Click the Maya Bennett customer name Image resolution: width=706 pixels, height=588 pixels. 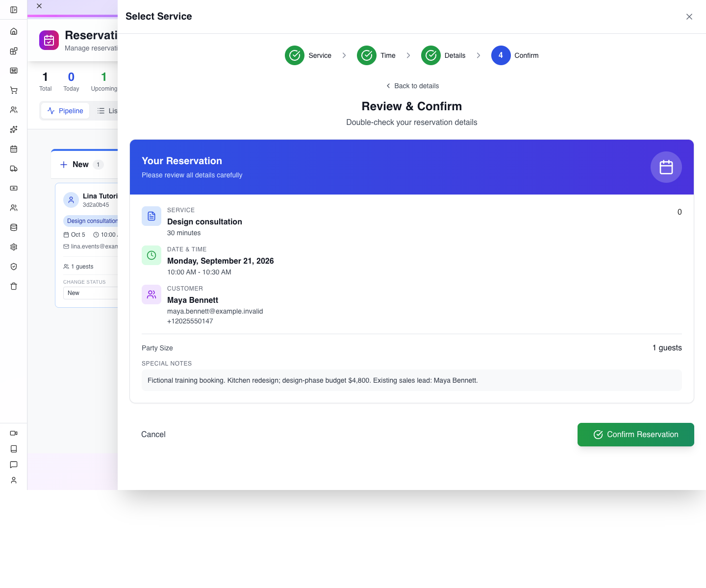pyautogui.click(x=193, y=300)
